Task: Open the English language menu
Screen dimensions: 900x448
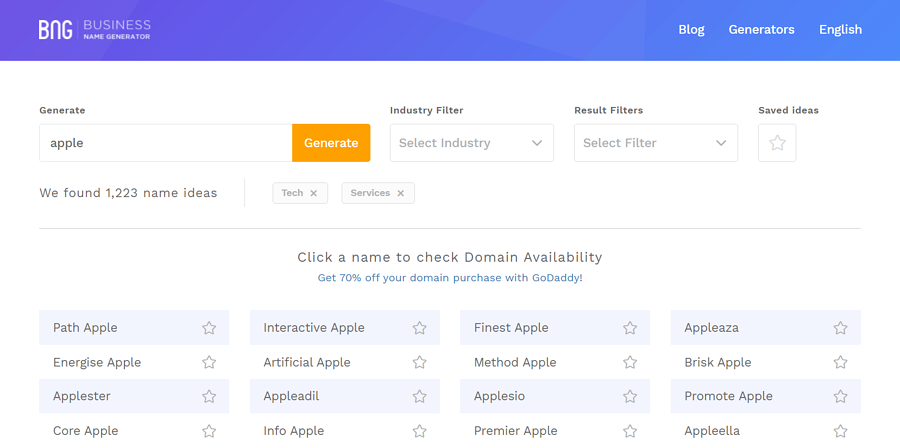Action: [840, 29]
